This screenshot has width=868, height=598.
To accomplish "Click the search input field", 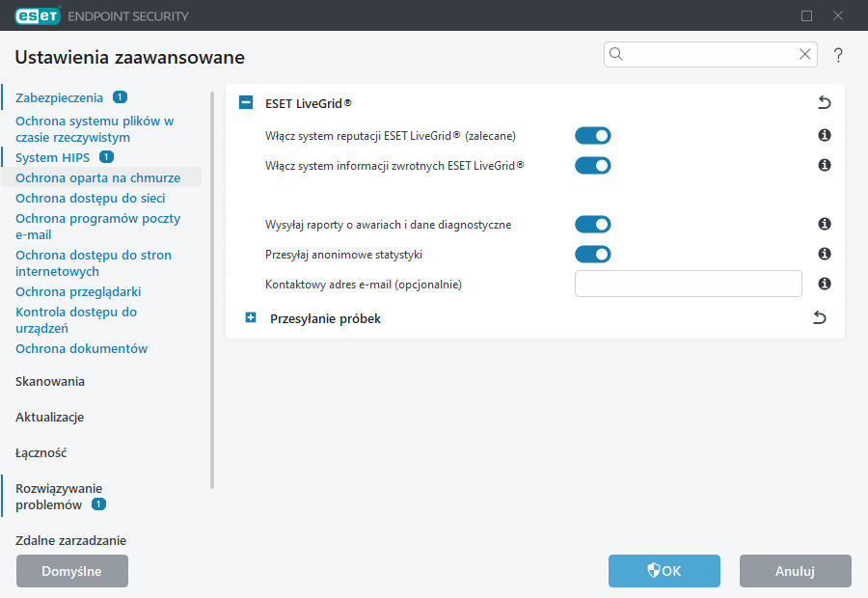I will coord(711,54).
